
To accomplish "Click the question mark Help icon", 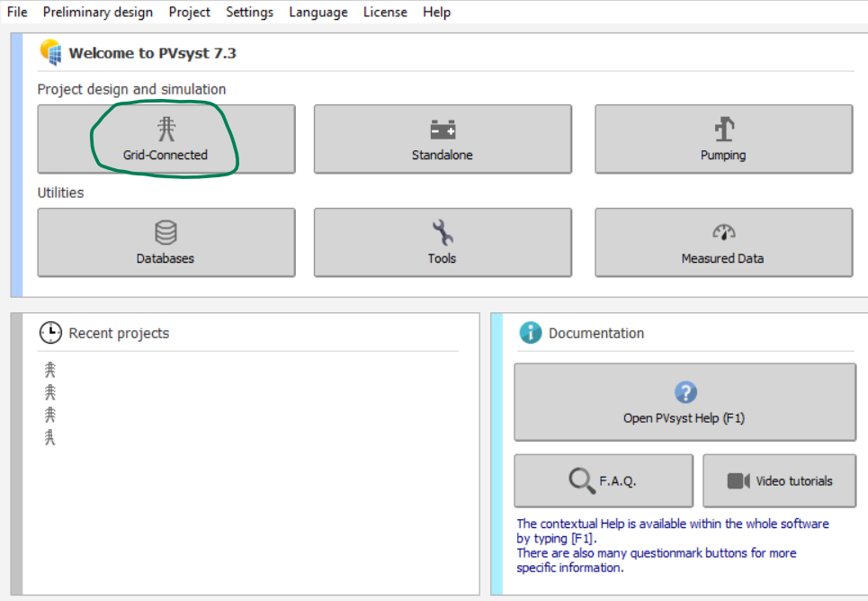I will click(x=685, y=392).
